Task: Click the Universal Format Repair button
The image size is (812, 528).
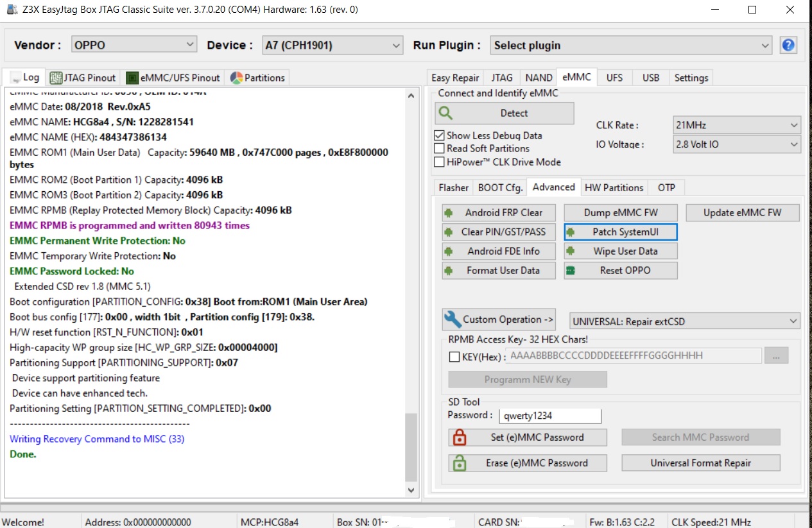Action: 700,463
